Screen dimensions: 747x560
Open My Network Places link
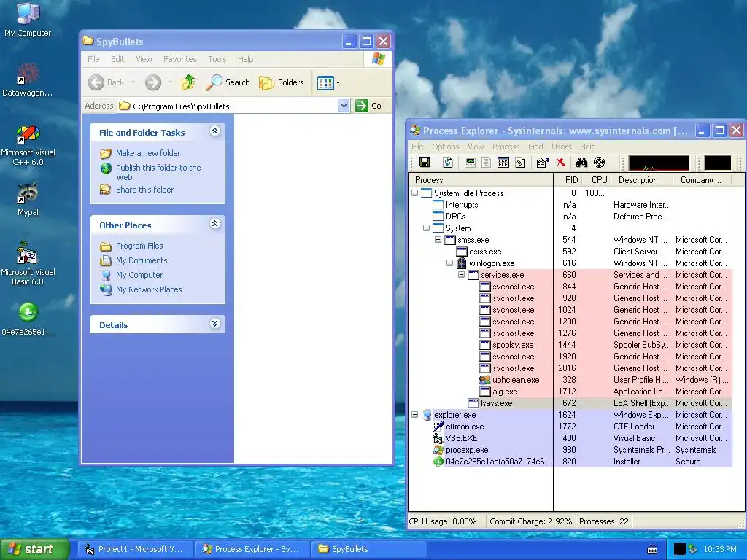point(149,289)
